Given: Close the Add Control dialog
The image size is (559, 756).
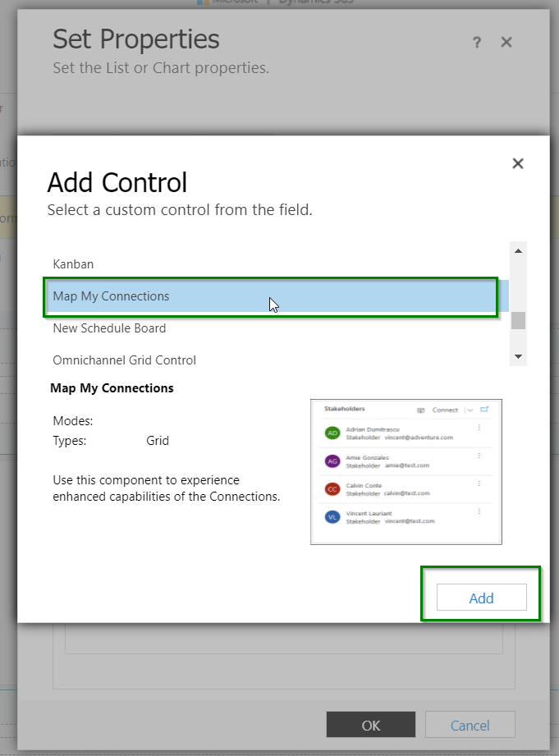Looking at the screenshot, I should point(517,163).
